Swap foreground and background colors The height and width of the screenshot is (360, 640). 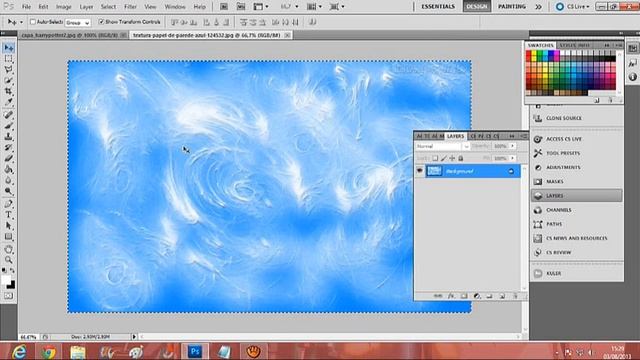(12, 271)
